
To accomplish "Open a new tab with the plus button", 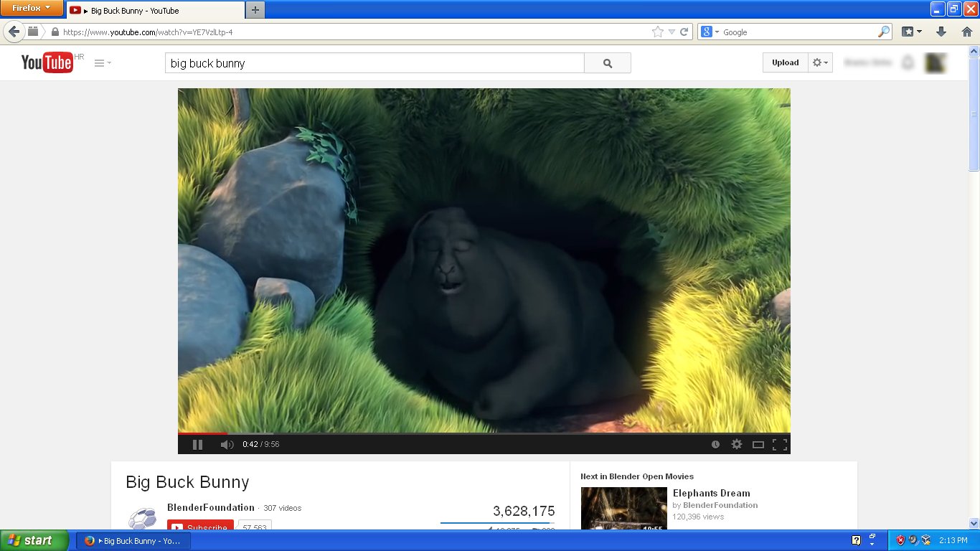I will click(x=255, y=10).
